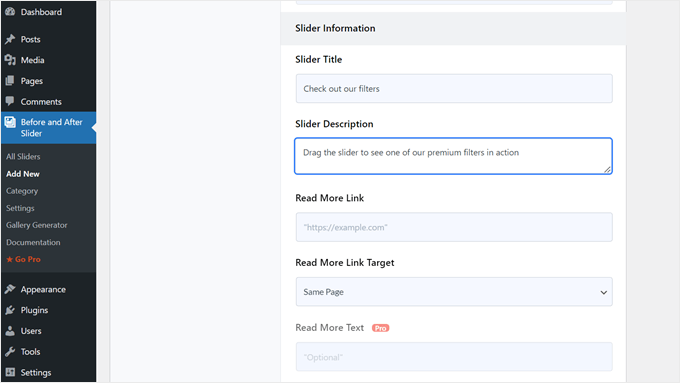The image size is (680, 383).
Task: Click the Read More Text label
Action: pos(330,328)
